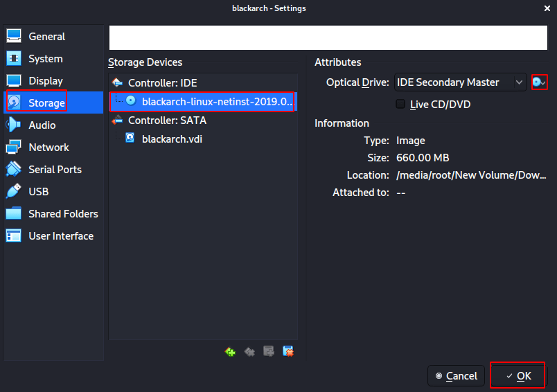Image resolution: width=557 pixels, height=392 pixels.
Task: Click the IDE controller icon
Action: [x=117, y=82]
